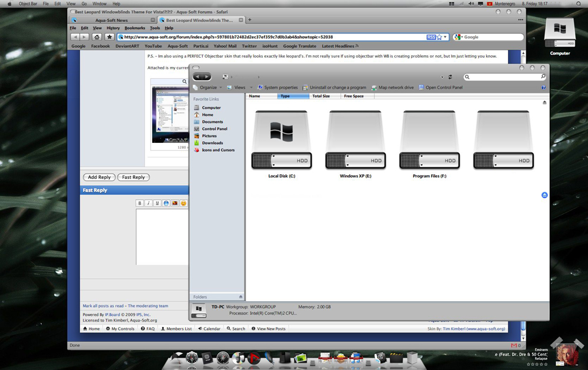
Task: Click bold formatting button in Fast Reply
Action: 139,203
